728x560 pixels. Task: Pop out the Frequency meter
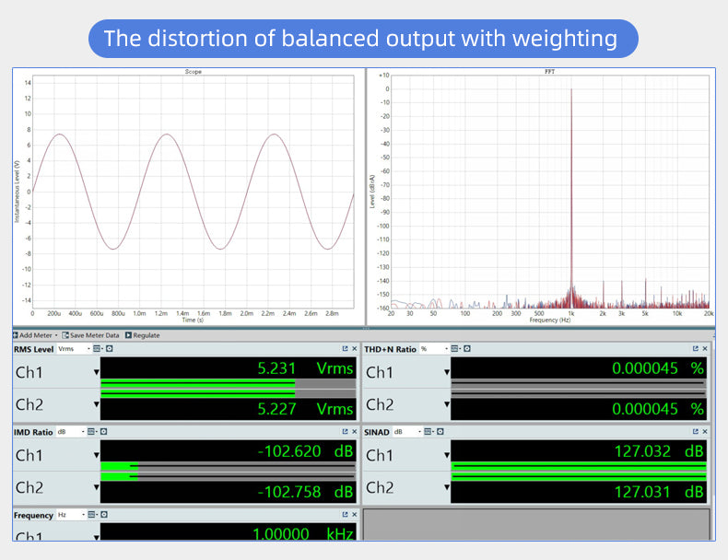click(345, 515)
